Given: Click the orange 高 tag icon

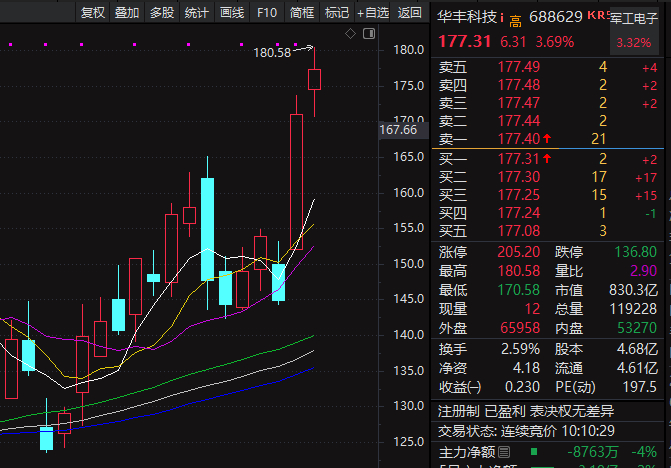Looking at the screenshot, I should (x=516, y=21).
